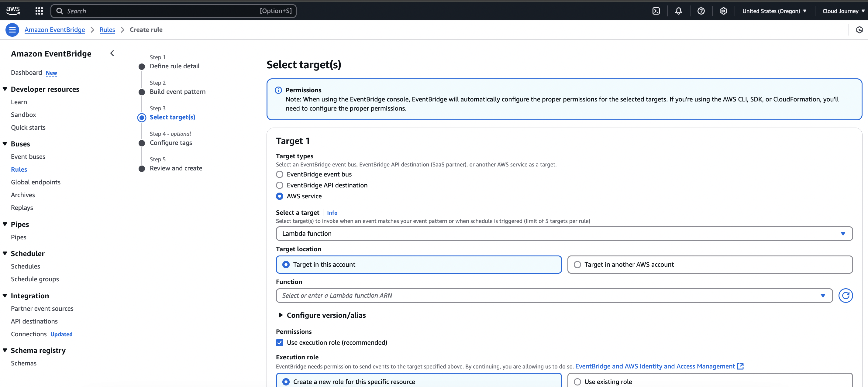
Task: Open Info link beside Select a target
Action: coord(332,213)
